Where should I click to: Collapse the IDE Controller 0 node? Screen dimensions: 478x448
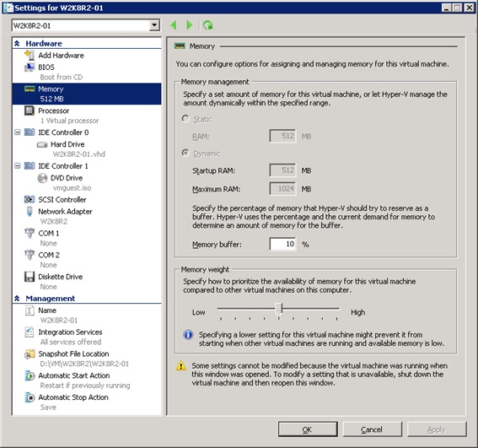pyautogui.click(x=18, y=132)
